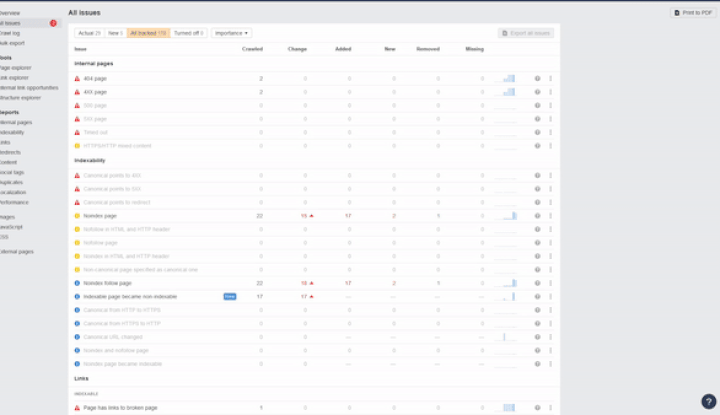Image resolution: width=720 pixels, height=415 pixels.
Task: Click the yellow icon beside Noindex page
Action: (x=78, y=215)
